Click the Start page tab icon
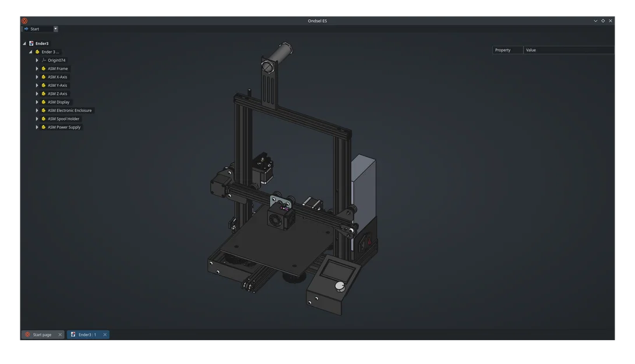The image size is (635, 364). tap(27, 334)
